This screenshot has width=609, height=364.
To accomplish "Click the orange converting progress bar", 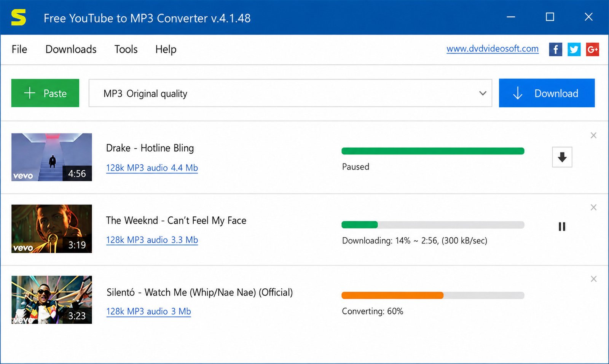I will click(433, 295).
